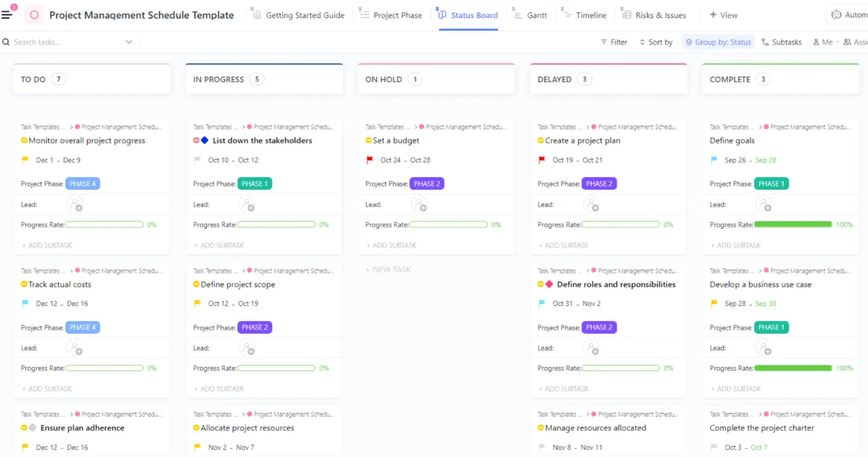868x457 pixels.
Task: Toggle Me mode in the toolbar
Action: [x=823, y=42]
